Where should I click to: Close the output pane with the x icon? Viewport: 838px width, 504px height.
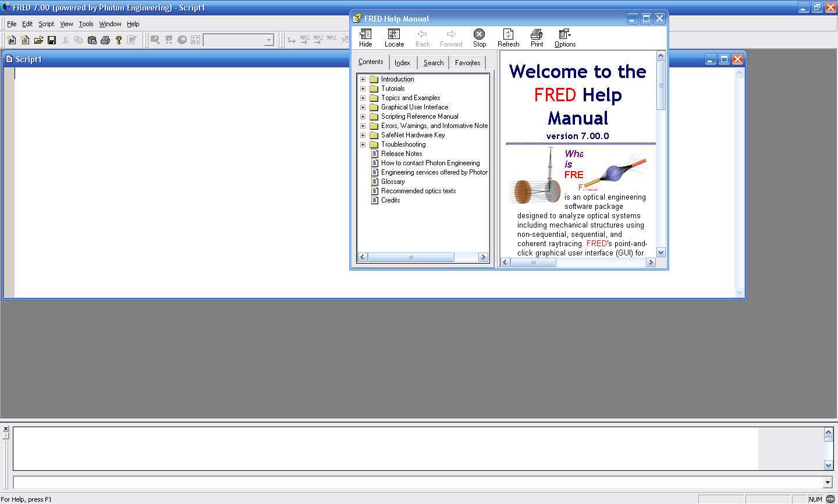coord(6,429)
